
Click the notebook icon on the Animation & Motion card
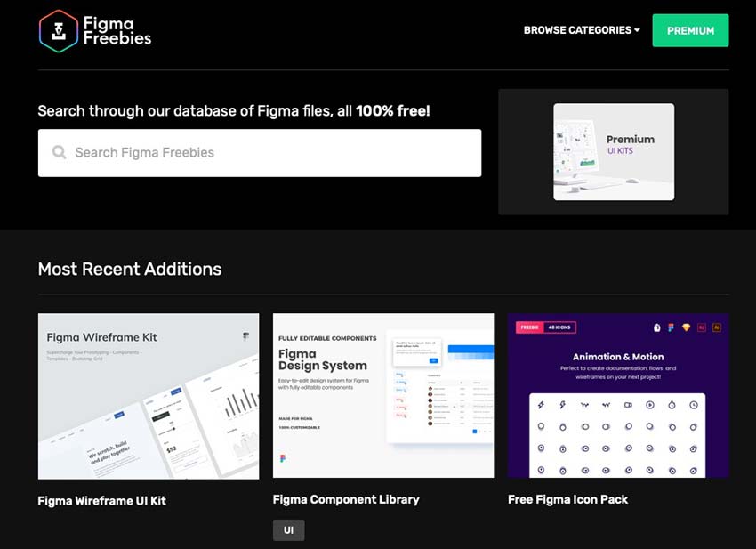pos(656,327)
